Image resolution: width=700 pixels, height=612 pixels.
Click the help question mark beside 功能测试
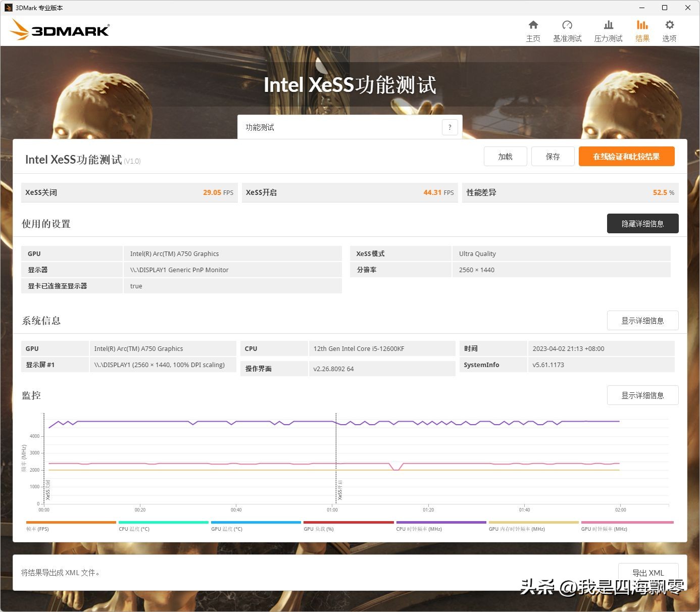[449, 127]
